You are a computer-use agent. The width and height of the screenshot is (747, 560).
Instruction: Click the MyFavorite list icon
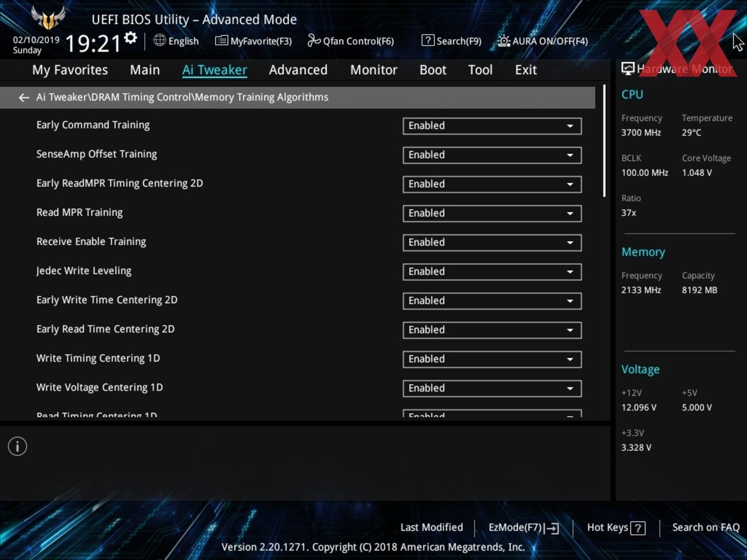point(221,41)
